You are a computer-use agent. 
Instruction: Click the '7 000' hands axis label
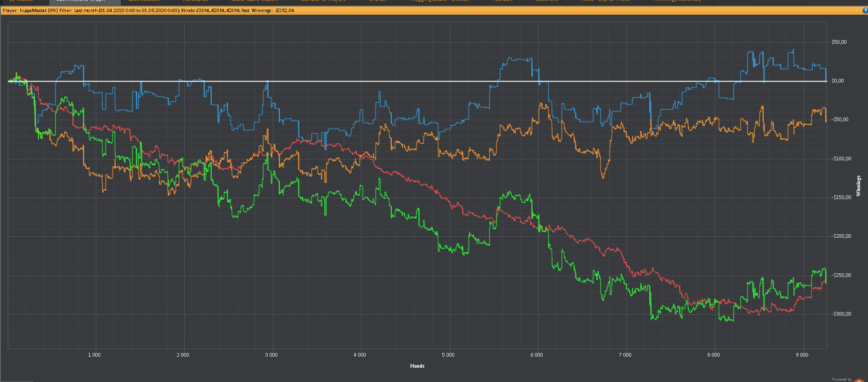point(625,355)
